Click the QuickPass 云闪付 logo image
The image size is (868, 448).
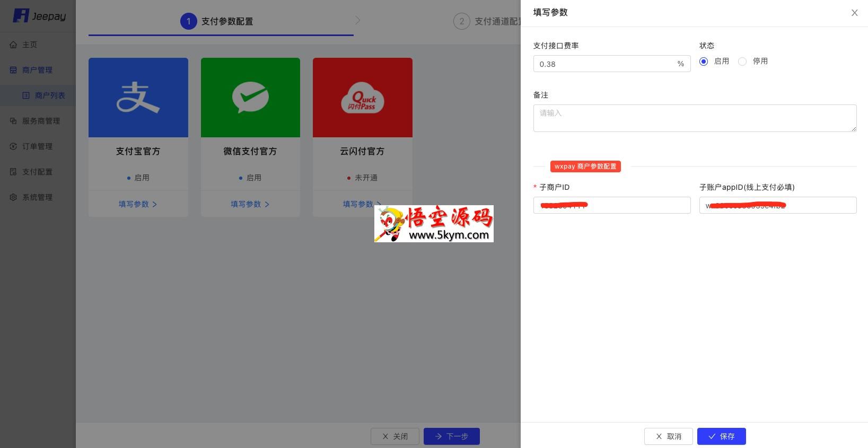(x=363, y=98)
